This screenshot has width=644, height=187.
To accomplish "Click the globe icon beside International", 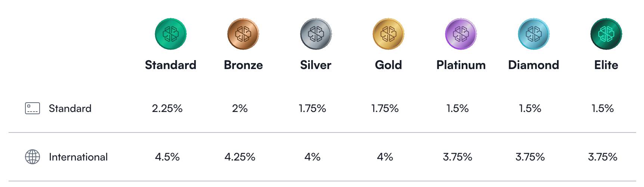I will point(32,157).
